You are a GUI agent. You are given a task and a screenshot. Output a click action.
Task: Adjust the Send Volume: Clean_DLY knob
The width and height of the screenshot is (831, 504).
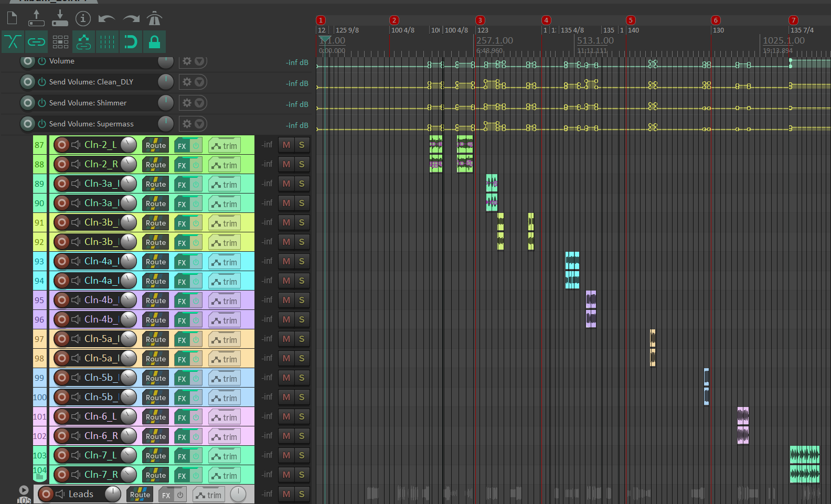point(166,82)
